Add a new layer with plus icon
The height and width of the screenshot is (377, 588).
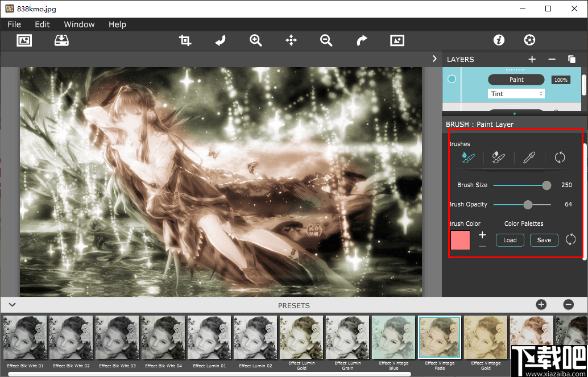532,59
